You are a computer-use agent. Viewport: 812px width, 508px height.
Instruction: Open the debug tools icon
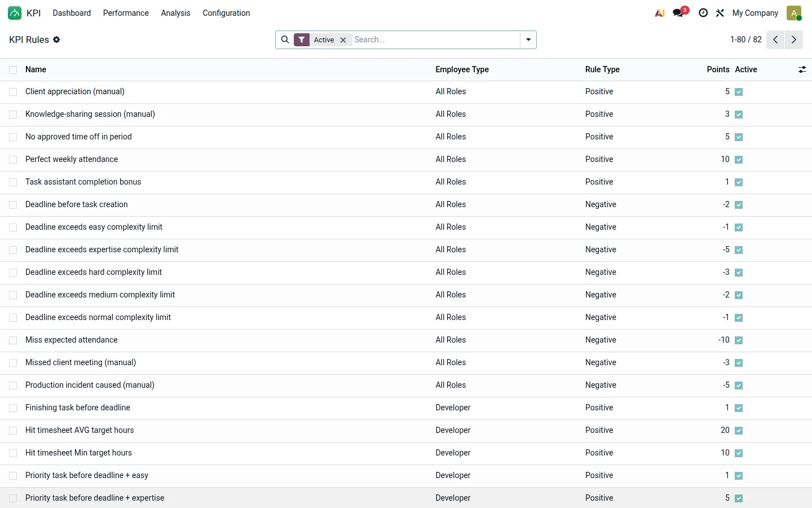(x=720, y=13)
